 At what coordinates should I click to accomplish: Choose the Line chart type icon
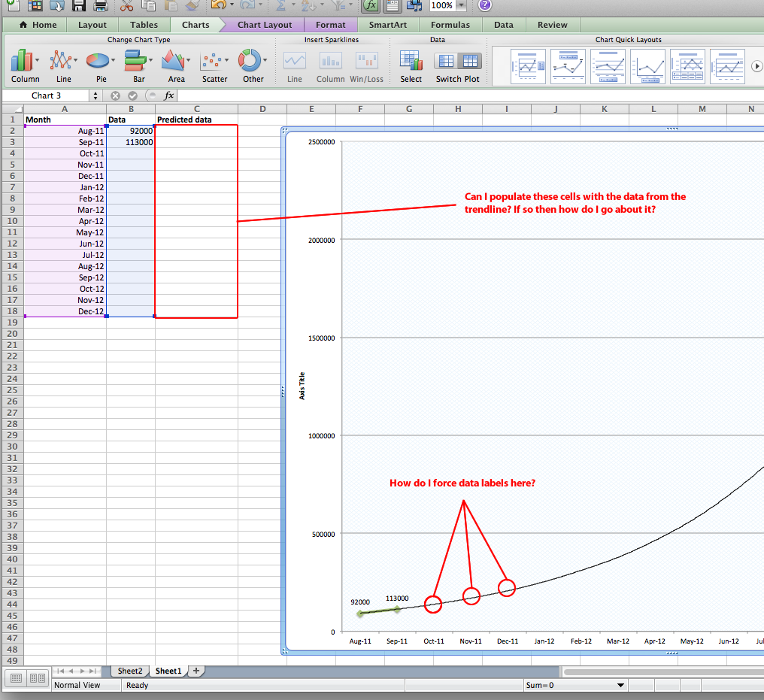(x=60, y=60)
